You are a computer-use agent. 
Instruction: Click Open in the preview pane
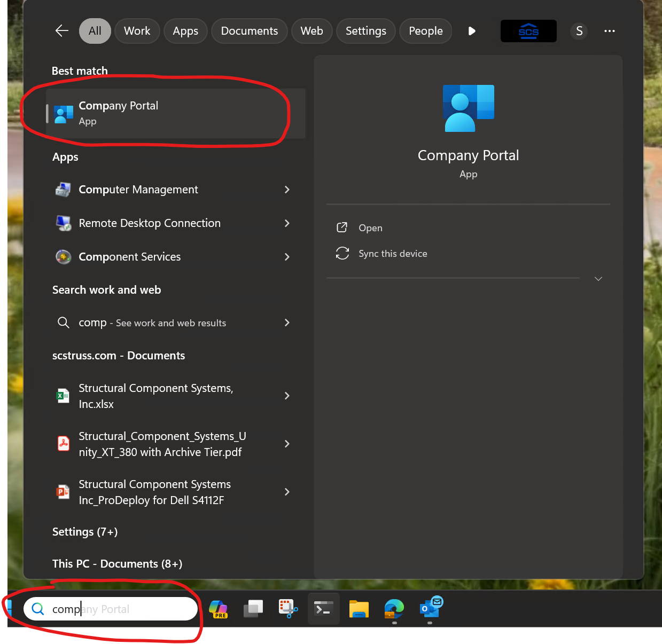point(370,228)
